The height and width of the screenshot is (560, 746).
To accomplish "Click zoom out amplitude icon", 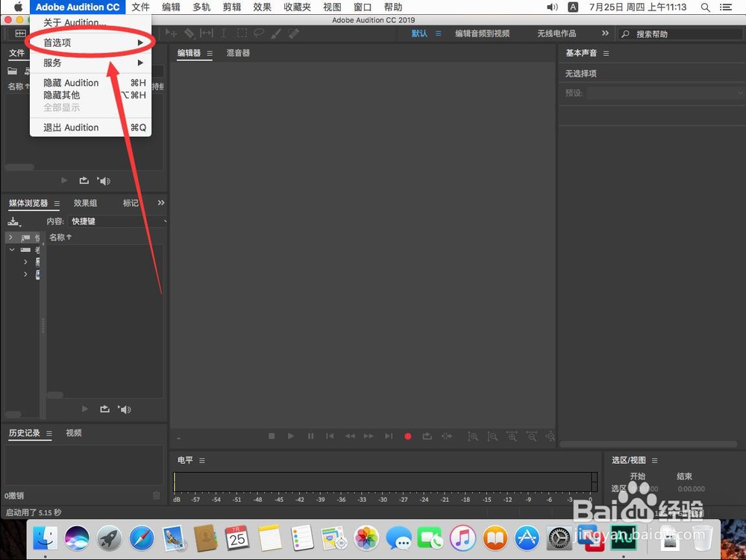I will pos(492,436).
